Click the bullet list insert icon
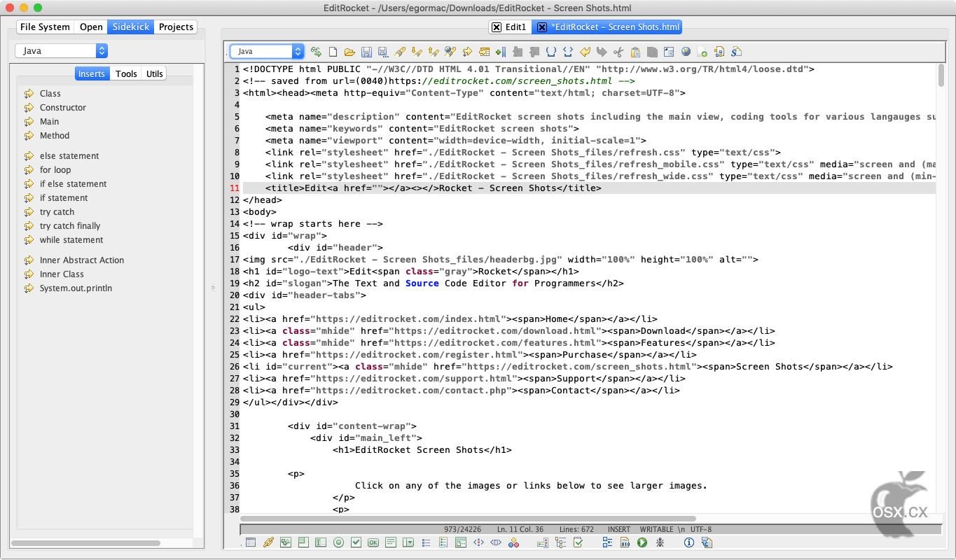Screen dimensions: 956x560 [x=426, y=542]
